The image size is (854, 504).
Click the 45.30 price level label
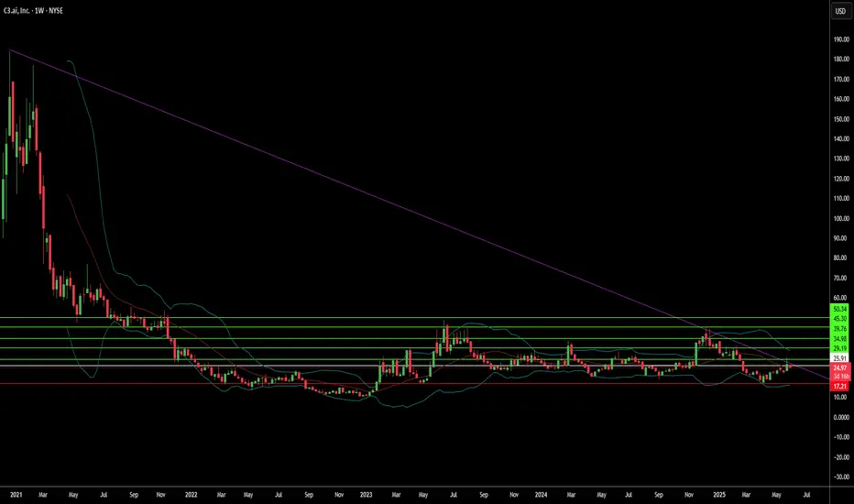tap(840, 319)
